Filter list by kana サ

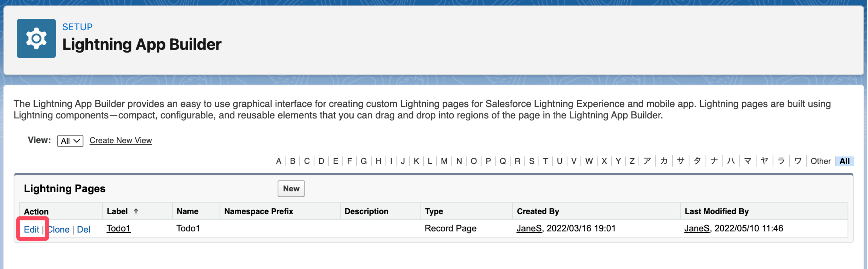pos(681,161)
